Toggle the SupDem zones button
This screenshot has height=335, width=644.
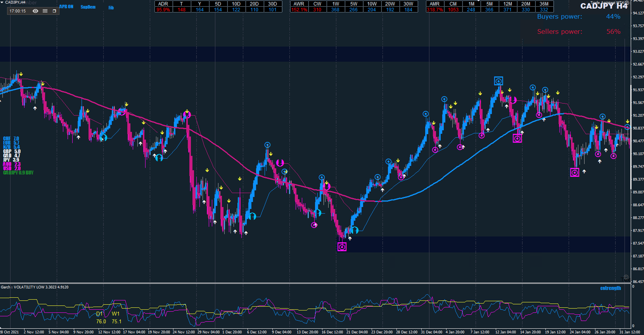point(88,7)
